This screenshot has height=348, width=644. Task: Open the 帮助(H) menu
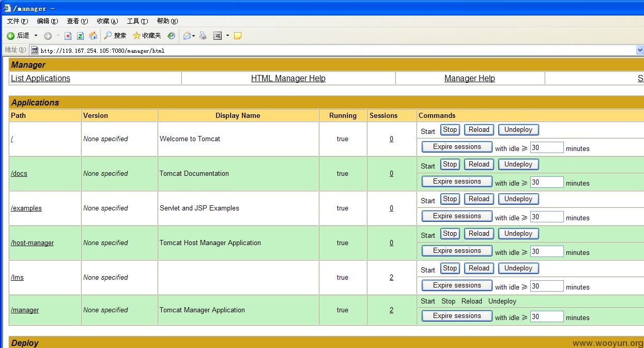coord(167,21)
